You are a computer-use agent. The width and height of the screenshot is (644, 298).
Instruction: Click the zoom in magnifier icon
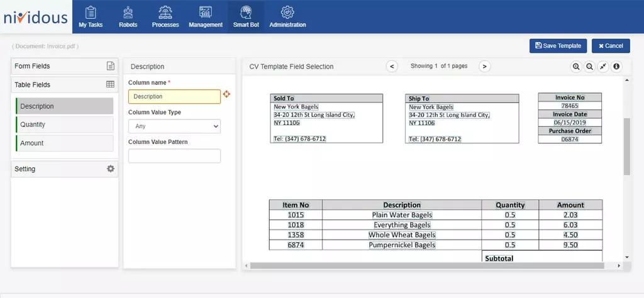coord(576,67)
